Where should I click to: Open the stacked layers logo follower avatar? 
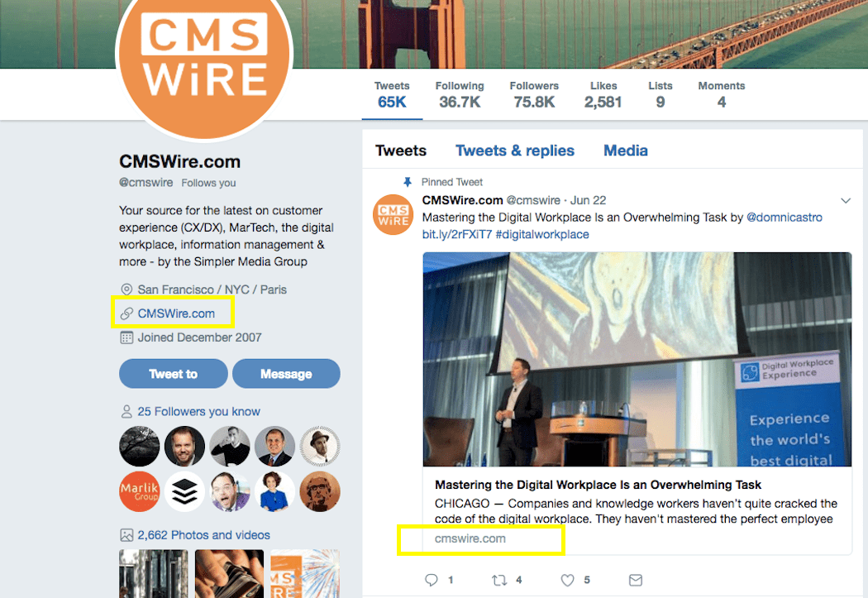pos(184,491)
